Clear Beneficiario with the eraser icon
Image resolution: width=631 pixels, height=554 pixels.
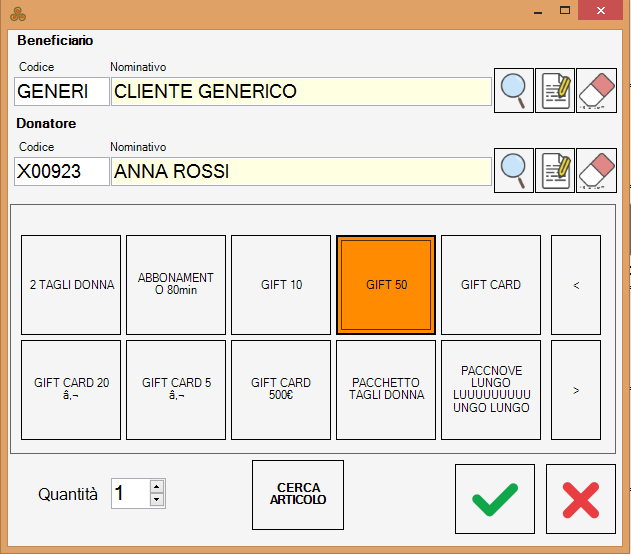tap(596, 91)
